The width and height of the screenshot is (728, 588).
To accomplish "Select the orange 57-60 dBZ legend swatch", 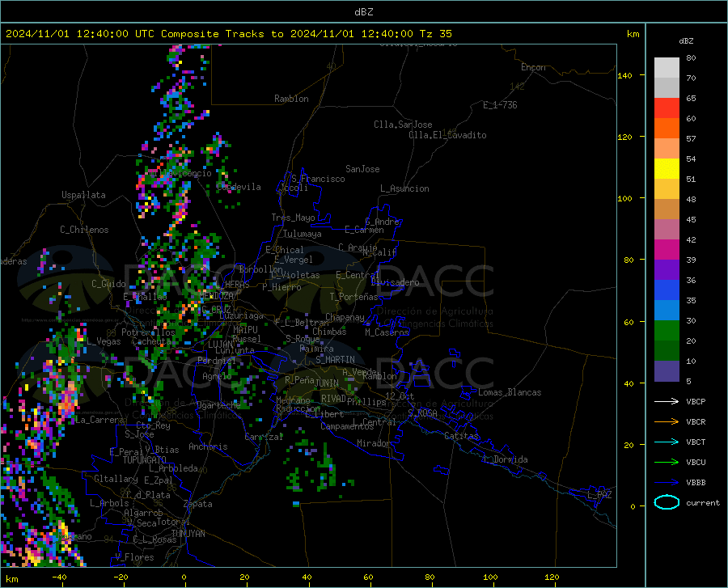I will [x=667, y=129].
